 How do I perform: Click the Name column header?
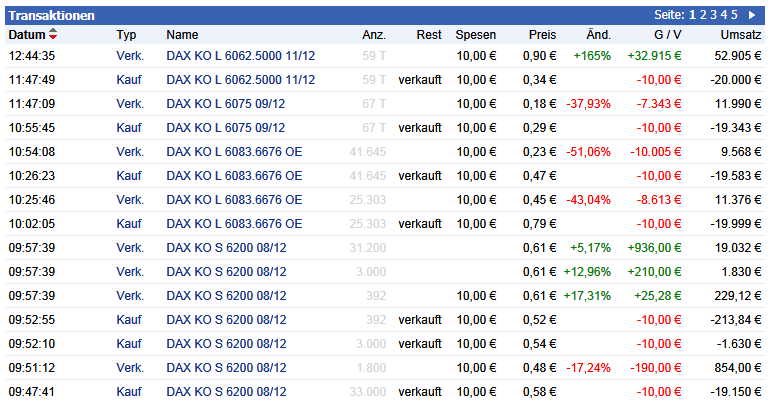[x=182, y=35]
